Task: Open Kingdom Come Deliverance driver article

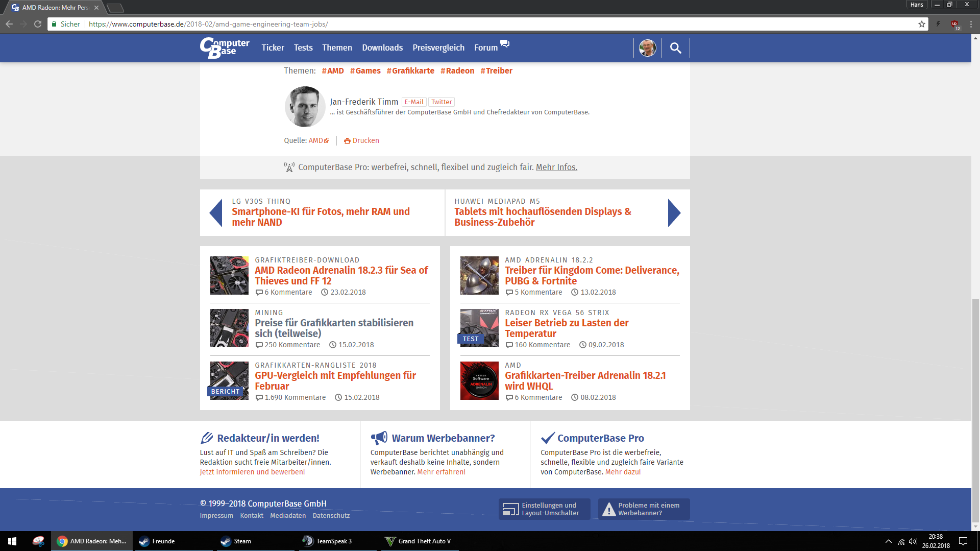Action: (592, 276)
